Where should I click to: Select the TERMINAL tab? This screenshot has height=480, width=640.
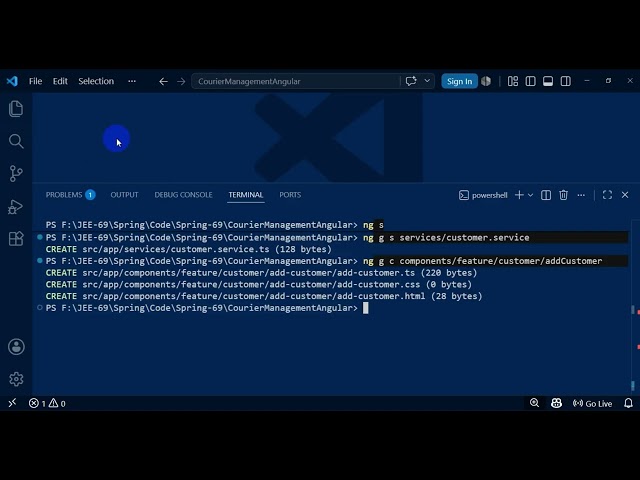pos(246,195)
